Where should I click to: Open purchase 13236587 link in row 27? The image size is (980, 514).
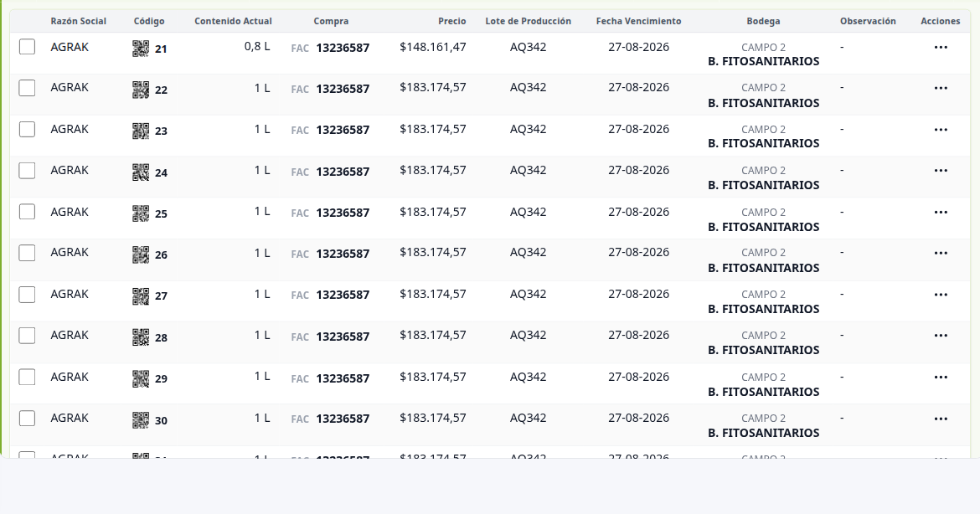pyautogui.click(x=343, y=295)
